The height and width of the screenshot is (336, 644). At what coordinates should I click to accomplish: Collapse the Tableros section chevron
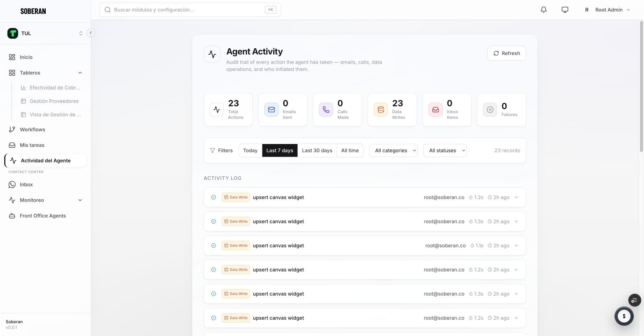[x=80, y=73]
